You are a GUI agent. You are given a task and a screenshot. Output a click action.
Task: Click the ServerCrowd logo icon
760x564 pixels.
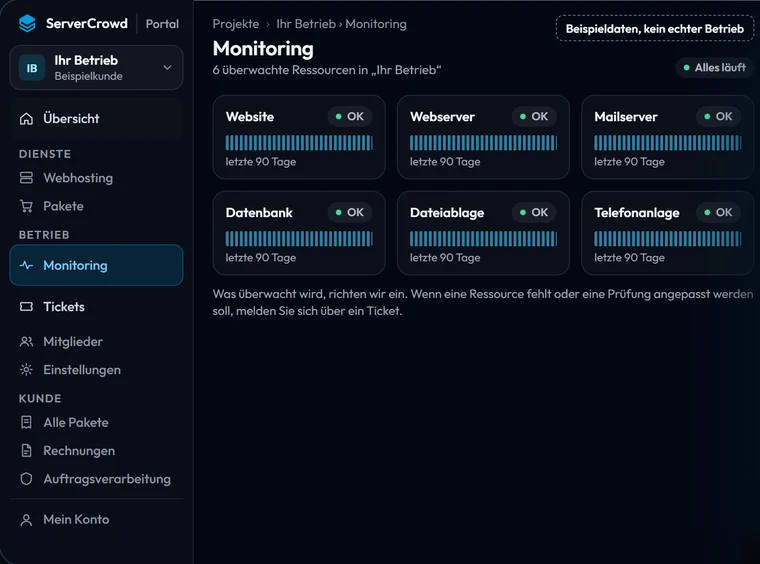pyautogui.click(x=27, y=23)
